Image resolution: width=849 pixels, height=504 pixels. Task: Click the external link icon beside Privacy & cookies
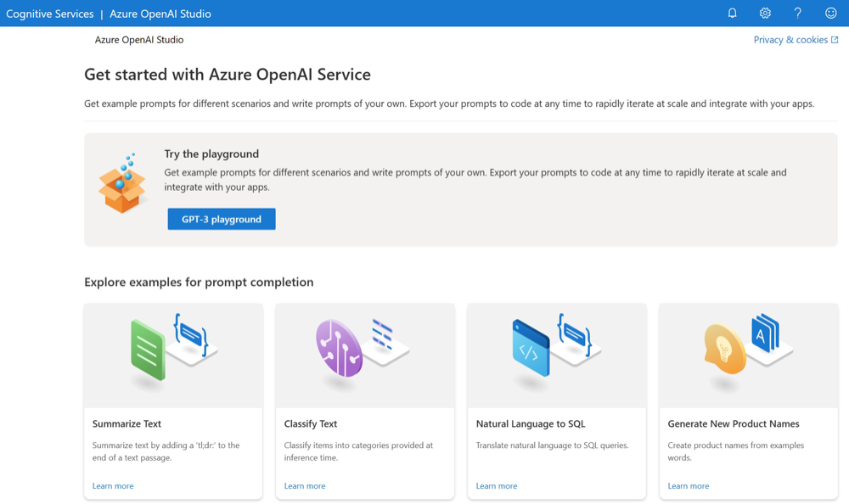tap(835, 40)
